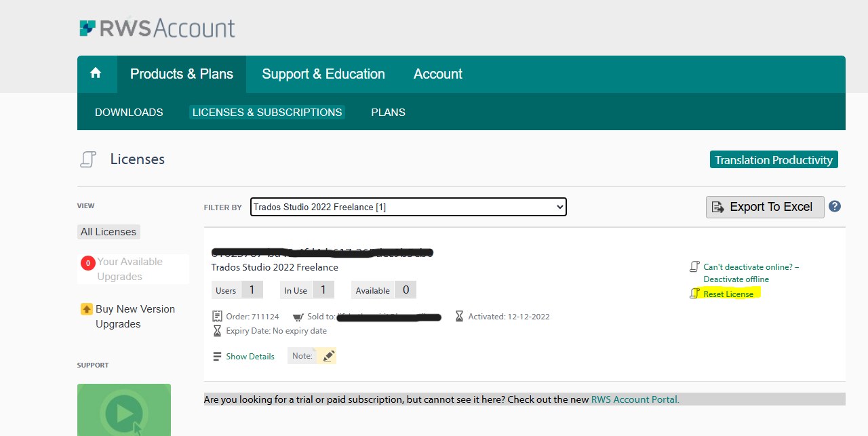The width and height of the screenshot is (868, 436).
Task: Expand Show Details for the license
Action: [x=250, y=356]
